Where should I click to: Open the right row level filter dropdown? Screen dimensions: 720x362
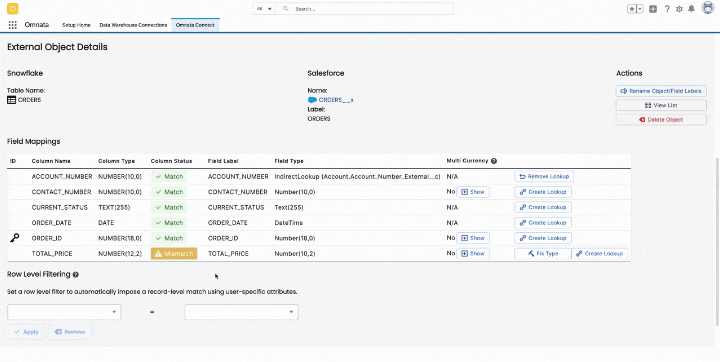point(241,312)
